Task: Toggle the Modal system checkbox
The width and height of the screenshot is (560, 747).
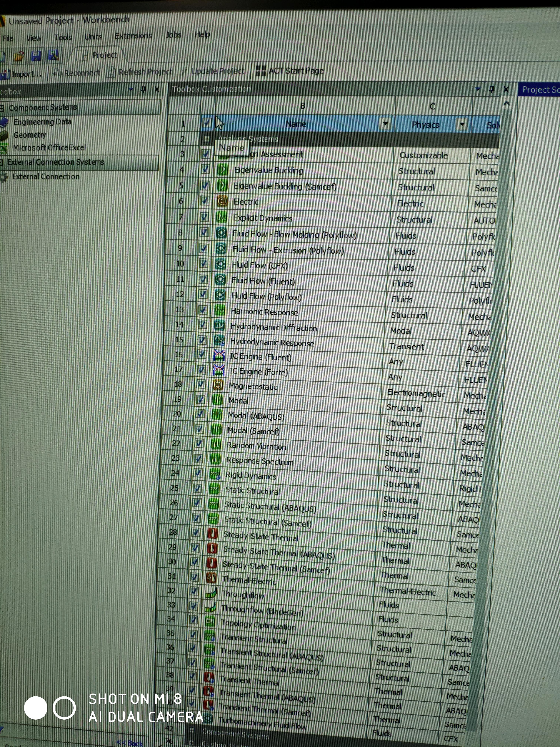Action: pyautogui.click(x=201, y=399)
